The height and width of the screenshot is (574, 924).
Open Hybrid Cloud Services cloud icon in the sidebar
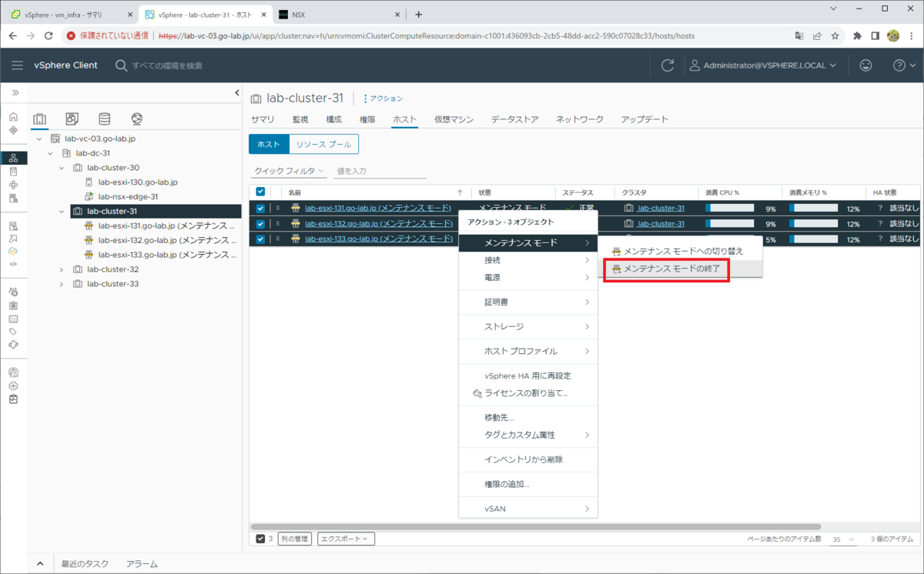click(x=13, y=252)
